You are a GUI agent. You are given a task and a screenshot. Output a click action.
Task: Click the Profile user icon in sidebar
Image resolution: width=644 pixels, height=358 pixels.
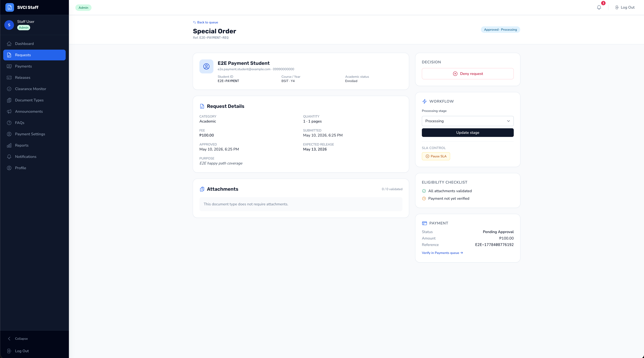(9, 168)
